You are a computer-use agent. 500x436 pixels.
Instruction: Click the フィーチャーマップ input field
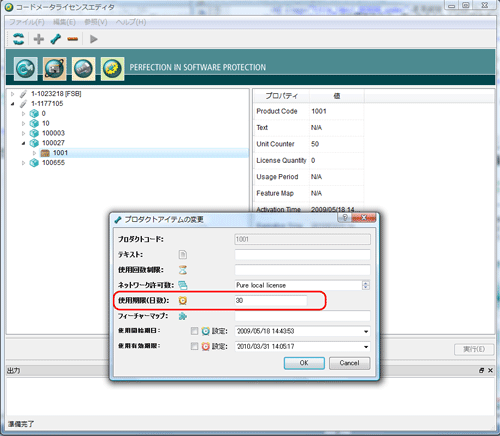click(302, 316)
